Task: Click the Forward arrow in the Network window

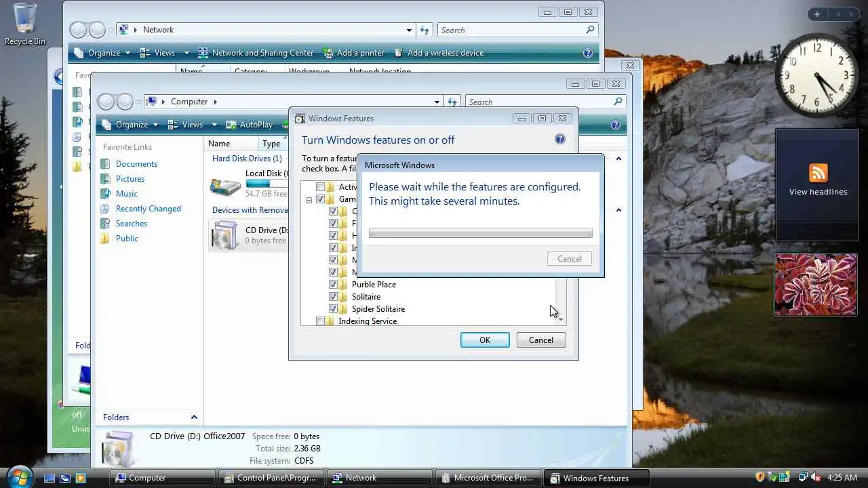Action: tap(97, 30)
